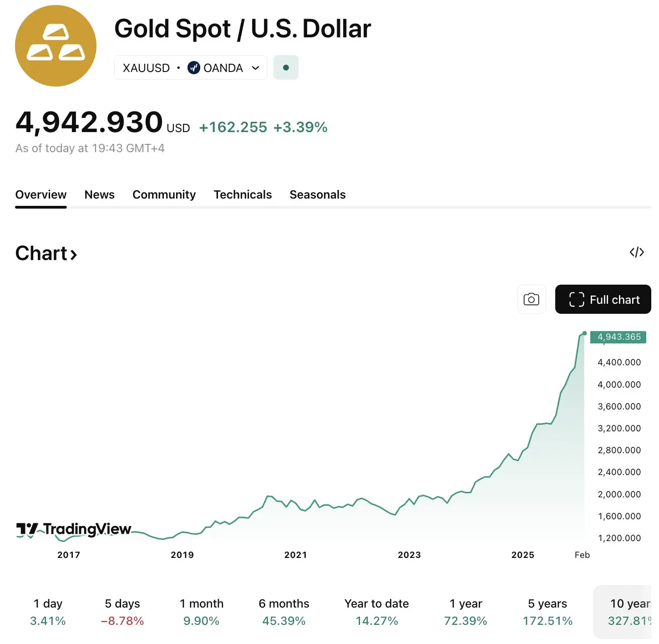
Task: Select the Technicals tab
Action: [x=243, y=194]
